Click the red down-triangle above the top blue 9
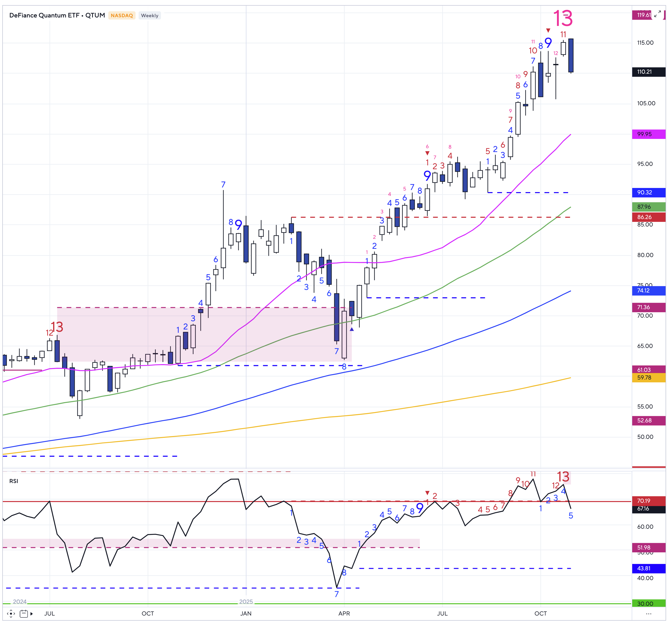The image size is (672, 624). [x=548, y=31]
